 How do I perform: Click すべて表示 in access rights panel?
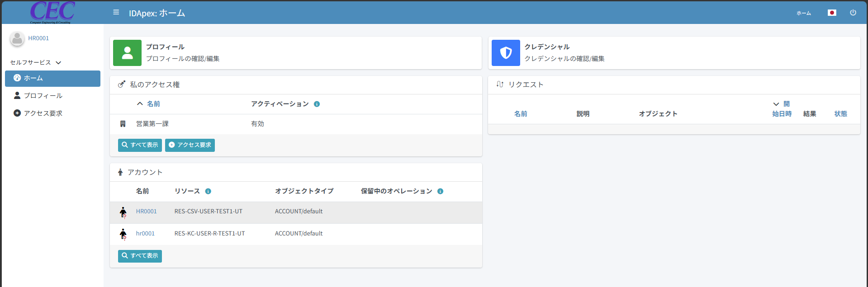pyautogui.click(x=140, y=145)
